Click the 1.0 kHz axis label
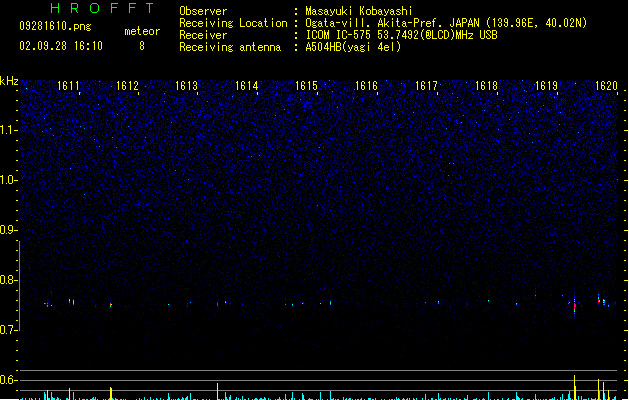This screenshot has height=400, width=629. (x=8, y=180)
